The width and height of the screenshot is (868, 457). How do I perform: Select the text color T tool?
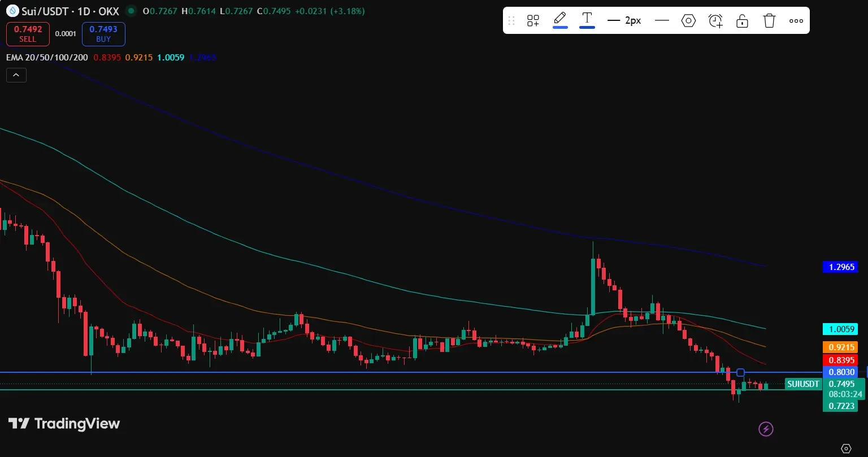(587, 20)
